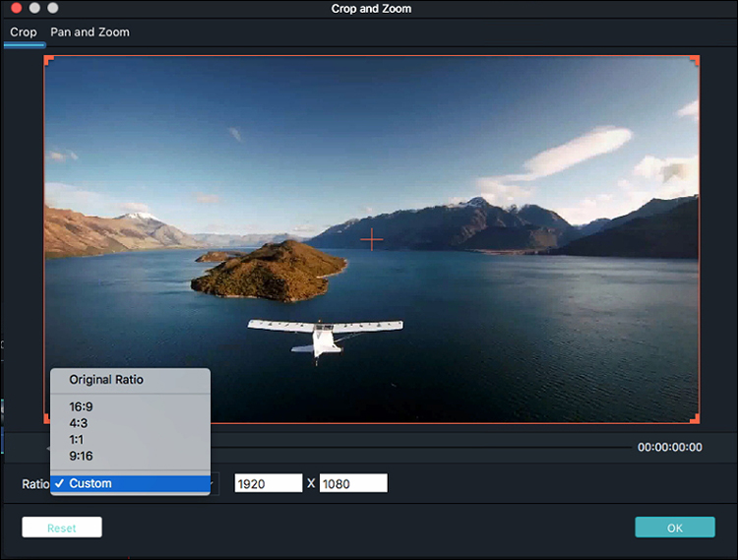Switch to the Pan and Zoom tab
The image size is (738, 560).
[90, 32]
